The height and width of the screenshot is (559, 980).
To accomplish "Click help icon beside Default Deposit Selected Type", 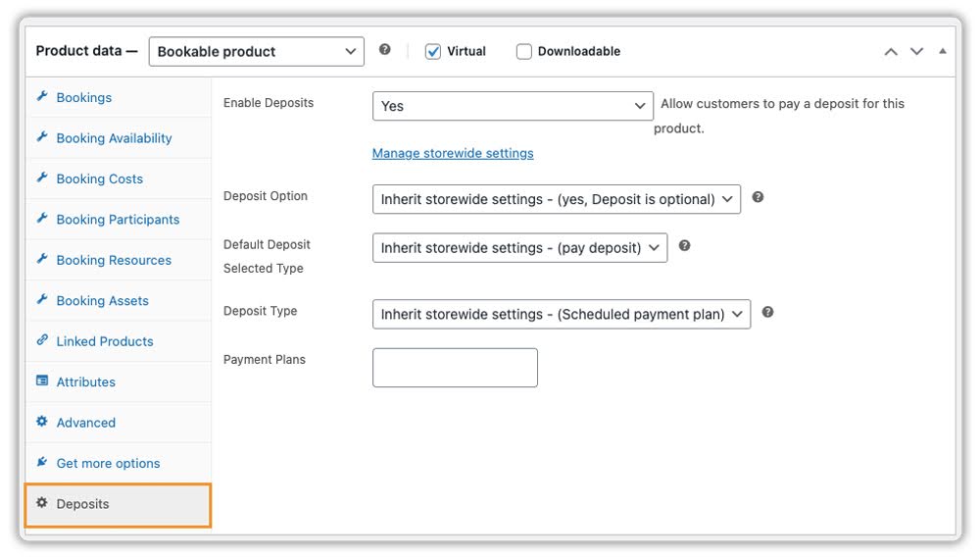I will 684,246.
